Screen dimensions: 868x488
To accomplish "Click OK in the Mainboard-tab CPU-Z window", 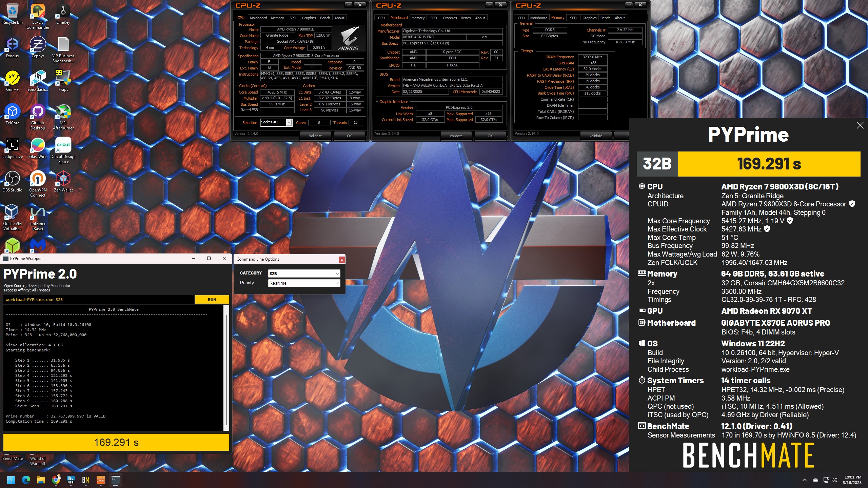I will click(490, 136).
